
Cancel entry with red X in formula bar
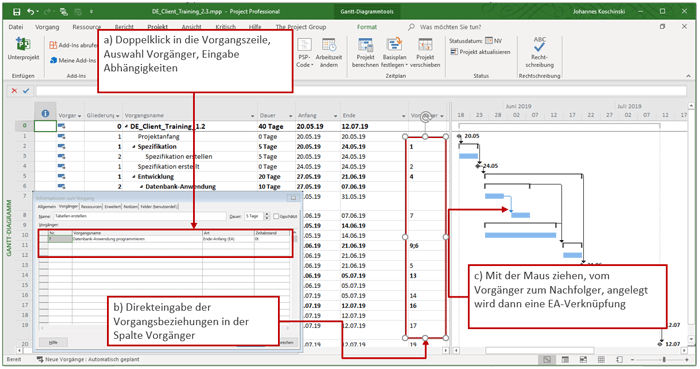[14, 91]
